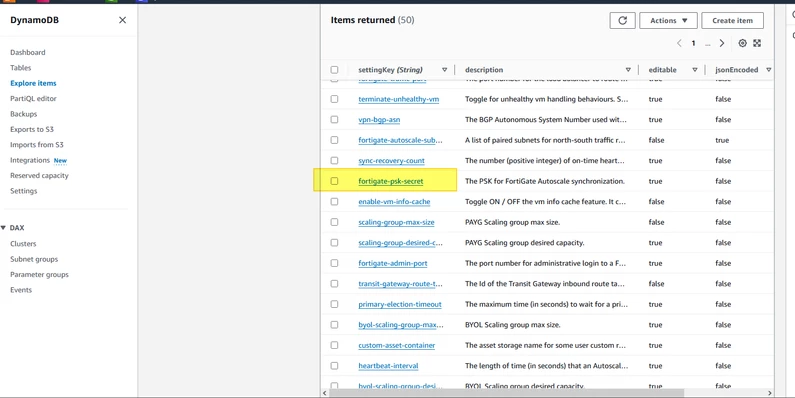
Task: Open DynamoDB Settings
Action: pyautogui.click(x=23, y=191)
